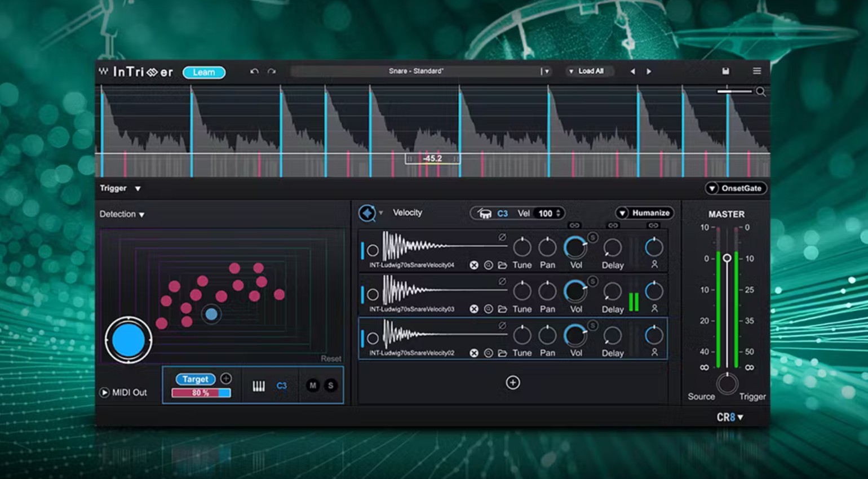Click the Learn button
This screenshot has height=479, width=868.
click(203, 72)
